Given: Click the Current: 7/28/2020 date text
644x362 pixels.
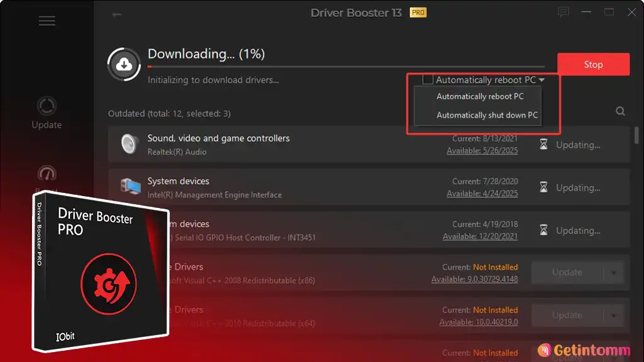Looking at the screenshot, I should tap(485, 182).
